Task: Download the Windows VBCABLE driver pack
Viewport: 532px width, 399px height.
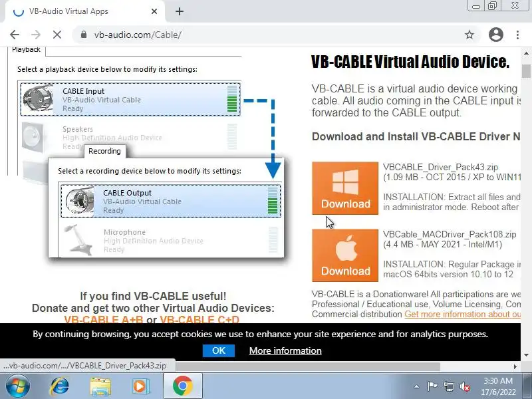Action: pos(345,188)
